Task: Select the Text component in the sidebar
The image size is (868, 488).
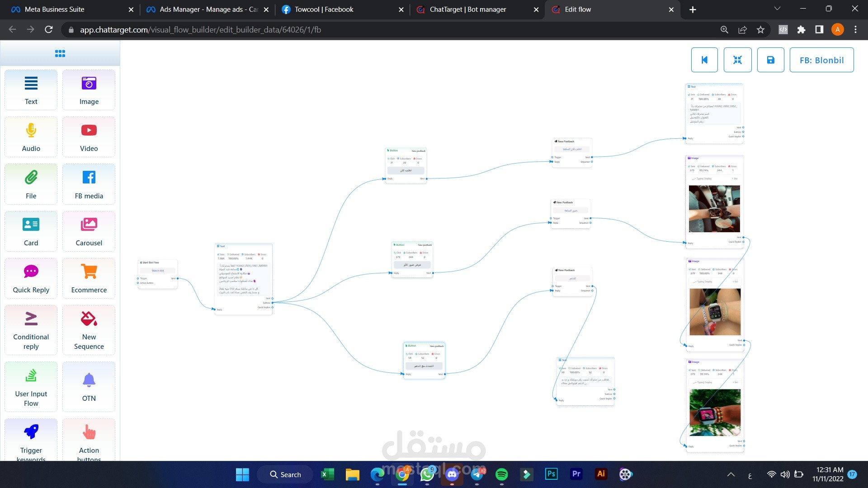Action: [31, 90]
